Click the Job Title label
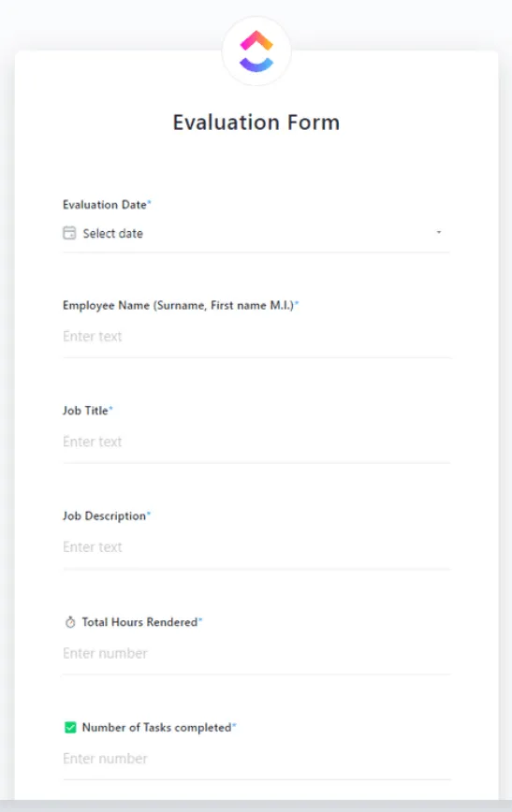 [x=85, y=411]
